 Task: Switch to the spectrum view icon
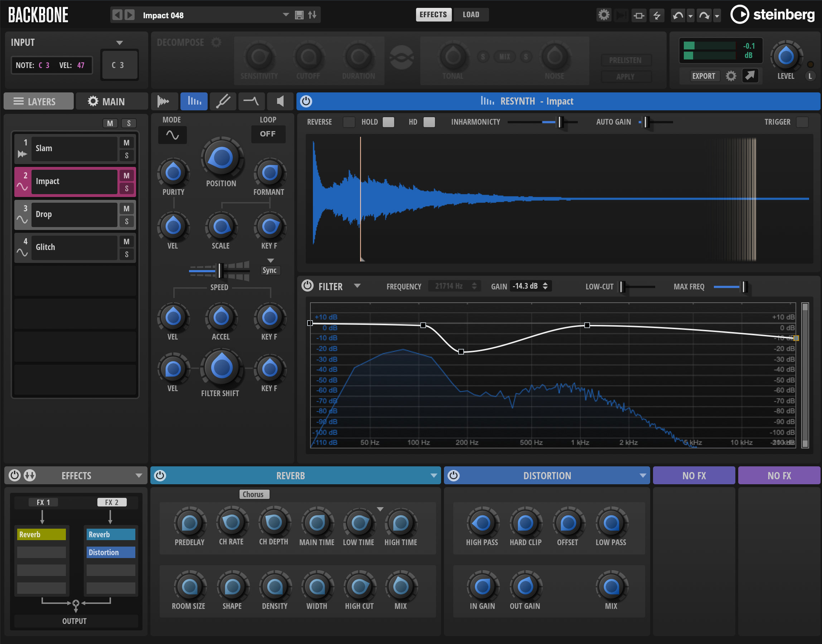pyautogui.click(x=194, y=101)
